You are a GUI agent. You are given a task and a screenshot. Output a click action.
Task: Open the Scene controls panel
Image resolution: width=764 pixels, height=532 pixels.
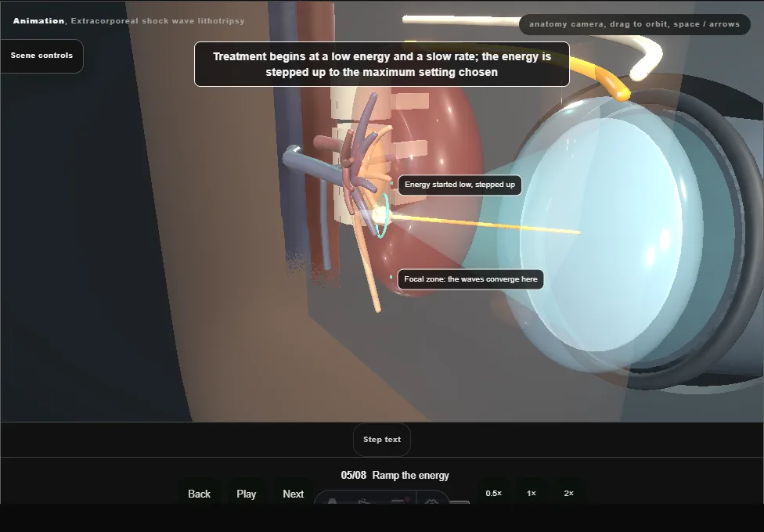(x=42, y=56)
